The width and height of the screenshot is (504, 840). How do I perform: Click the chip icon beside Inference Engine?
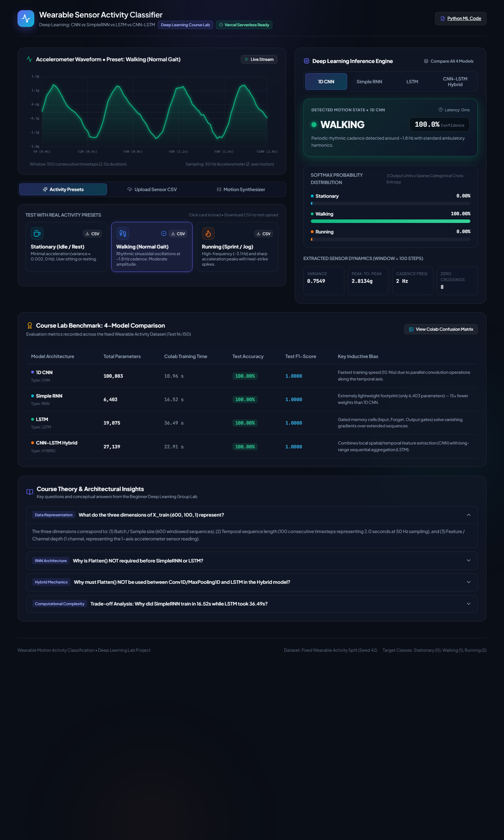point(307,61)
